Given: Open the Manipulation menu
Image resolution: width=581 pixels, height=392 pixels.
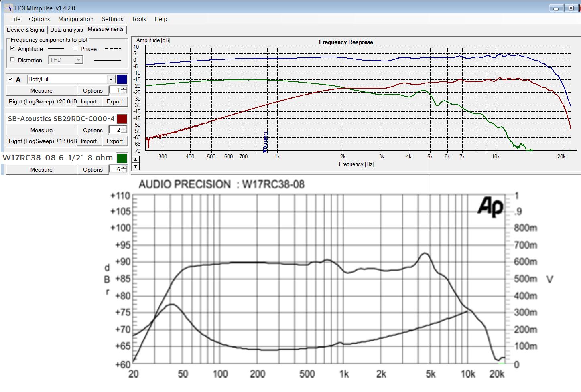Looking at the screenshot, I should (x=76, y=19).
